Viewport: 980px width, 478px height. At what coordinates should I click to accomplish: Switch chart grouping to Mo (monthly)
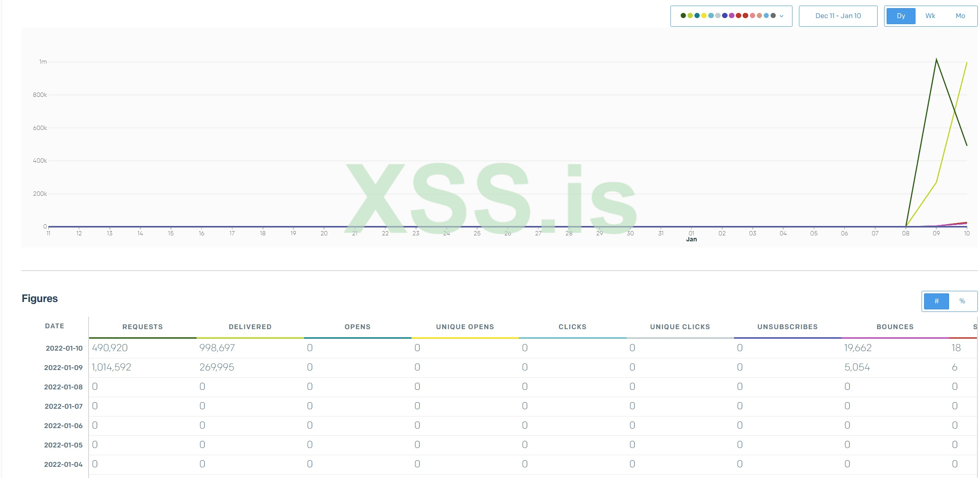coord(960,16)
